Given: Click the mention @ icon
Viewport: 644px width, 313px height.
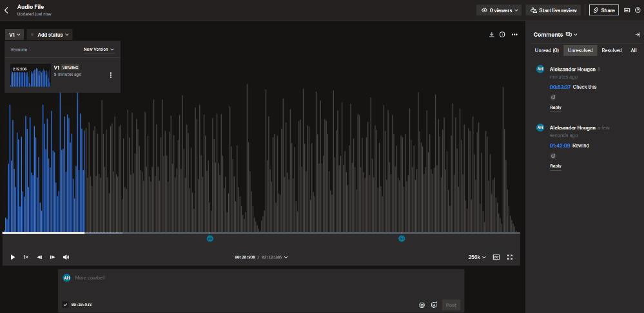Looking at the screenshot, I should [x=422, y=305].
